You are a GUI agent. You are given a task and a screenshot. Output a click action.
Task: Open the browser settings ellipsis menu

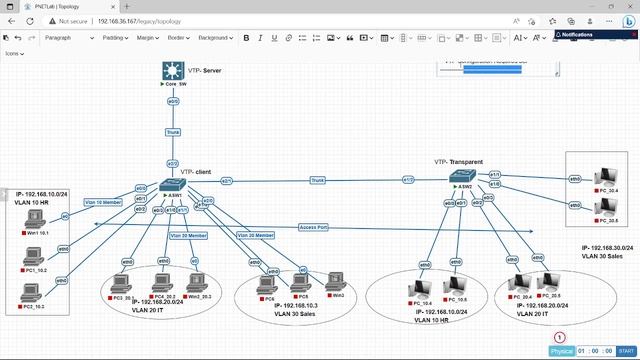(609, 21)
